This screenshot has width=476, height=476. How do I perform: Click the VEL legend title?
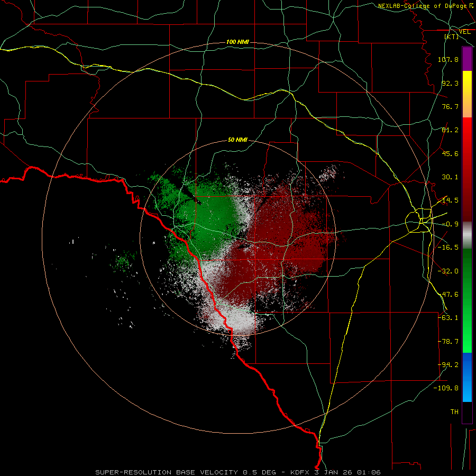pyautogui.click(x=464, y=32)
